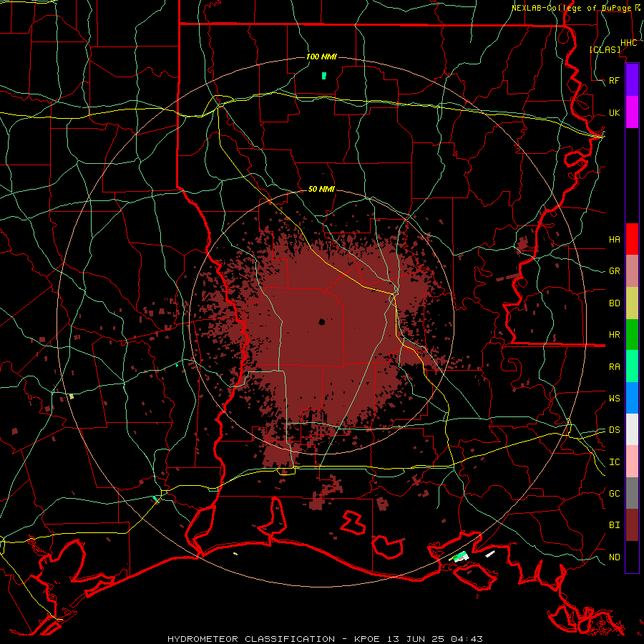Select the BD legend label
This screenshot has height=644, width=644.
point(615,303)
